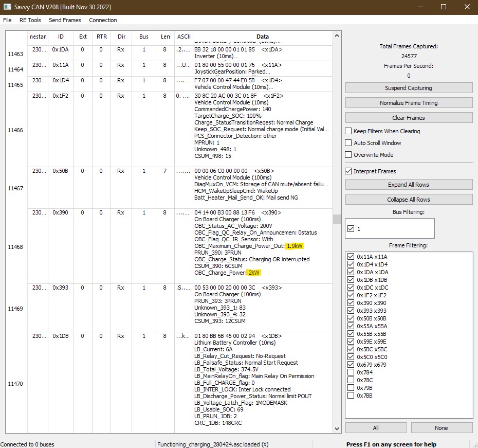
Task: Uncheck bus 1 in Bus Filtering
Action: 351,229
